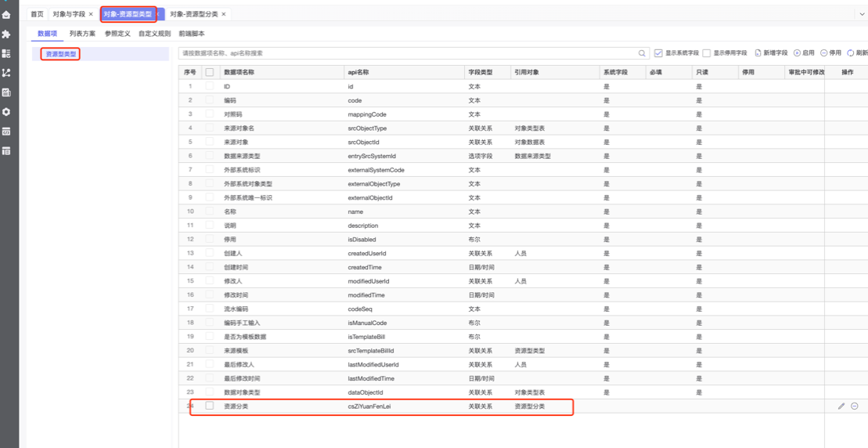Close the 对象-资源型分类 tab
Image resolution: width=868 pixels, height=448 pixels.
[x=224, y=14]
